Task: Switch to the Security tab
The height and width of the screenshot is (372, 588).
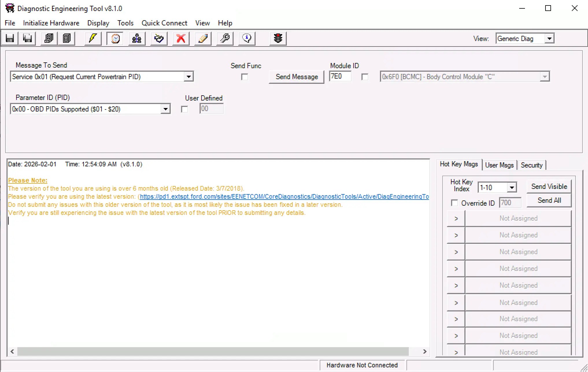Action: coord(532,165)
